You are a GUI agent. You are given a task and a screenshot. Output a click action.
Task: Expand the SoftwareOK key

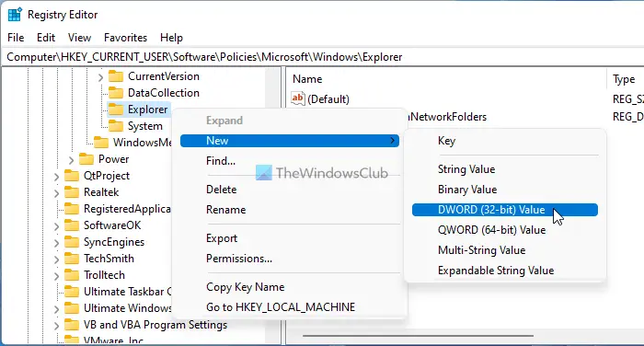56,226
